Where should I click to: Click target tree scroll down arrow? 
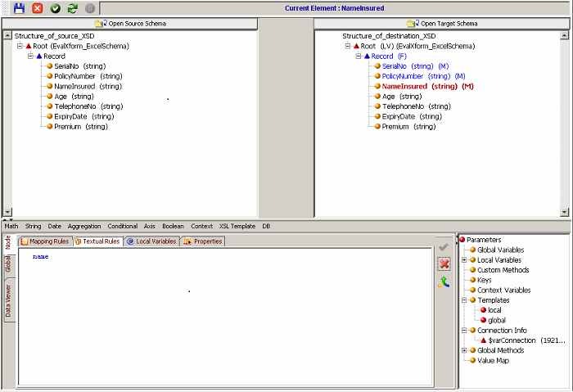click(564, 212)
